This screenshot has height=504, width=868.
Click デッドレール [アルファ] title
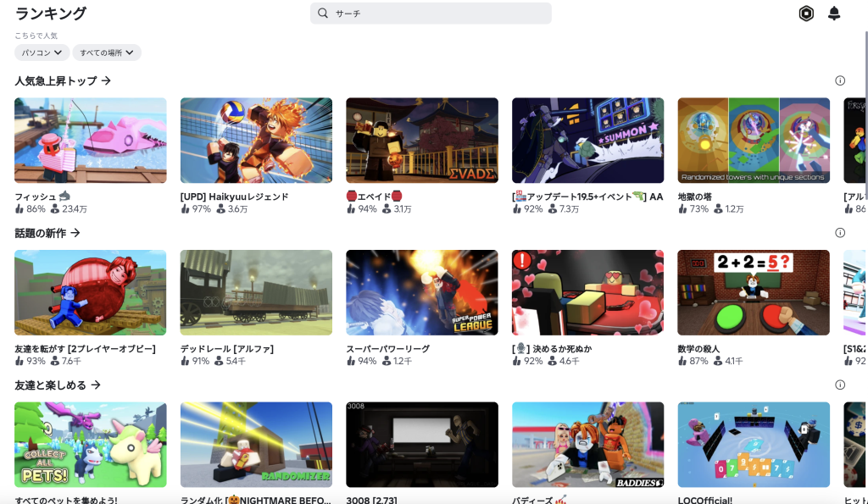tap(227, 348)
